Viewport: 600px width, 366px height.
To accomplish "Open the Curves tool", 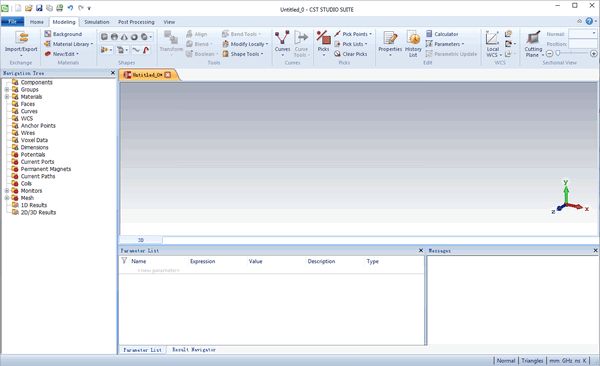I will 282,43.
